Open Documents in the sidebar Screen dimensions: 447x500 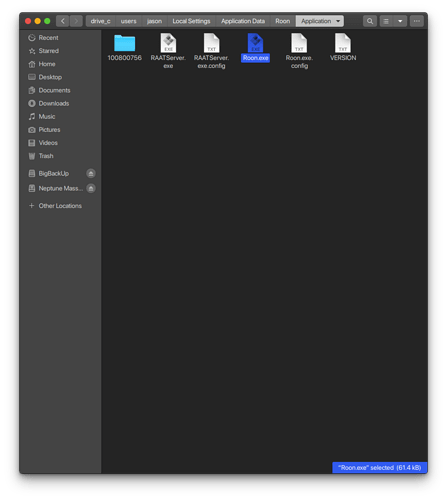tap(60, 90)
